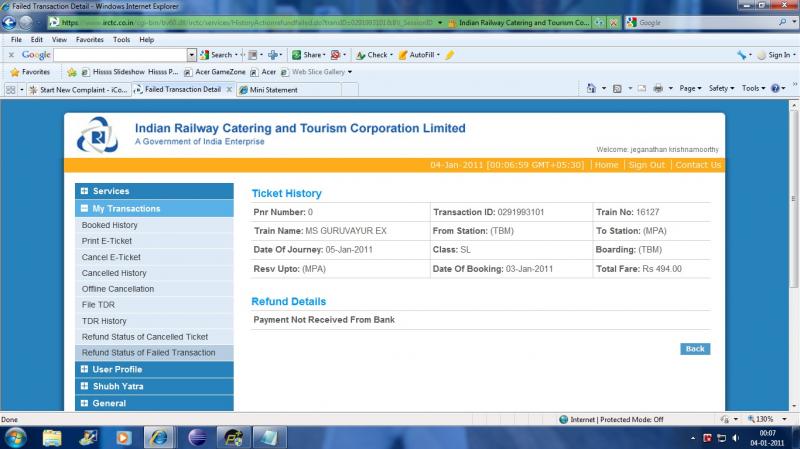800x449 pixels.
Task: Click the IRCTC logo
Action: (97, 135)
